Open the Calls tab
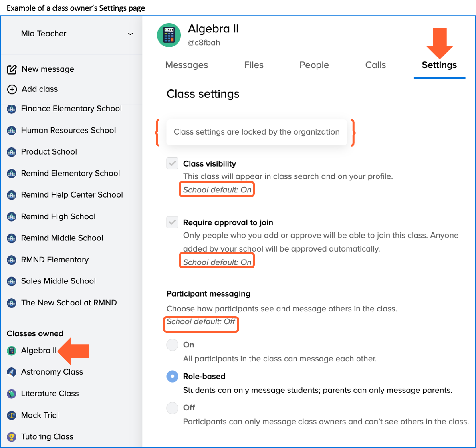Viewport: 476px width, 448px height. (x=375, y=65)
